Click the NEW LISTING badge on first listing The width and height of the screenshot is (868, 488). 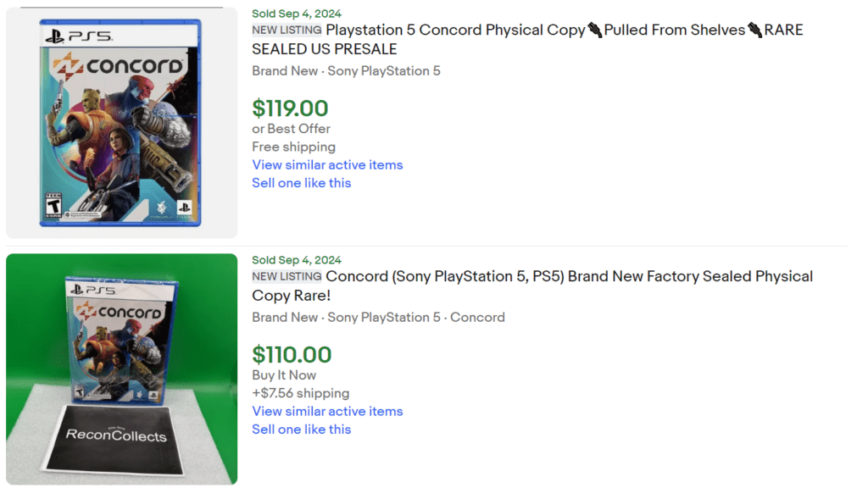(286, 30)
